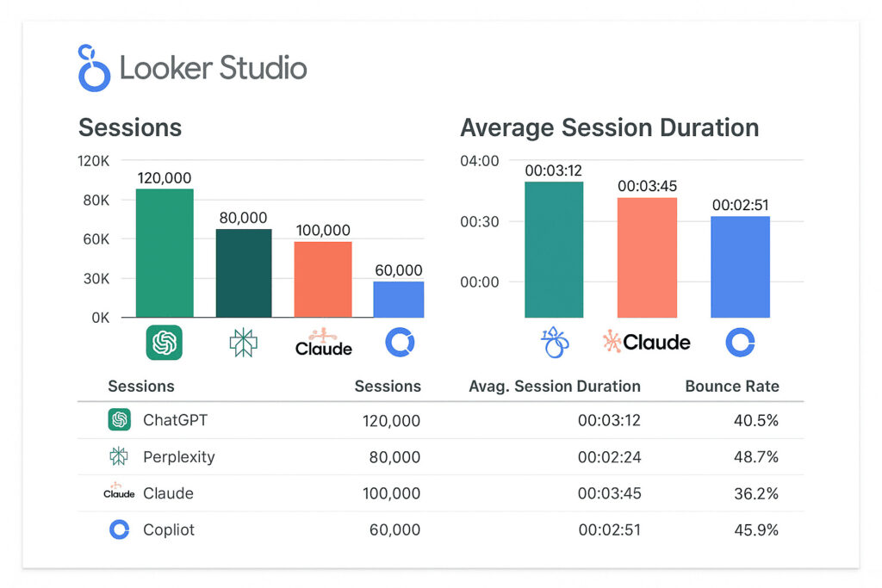
Task: Click the 60,000 sessions table cell
Action: (x=394, y=529)
